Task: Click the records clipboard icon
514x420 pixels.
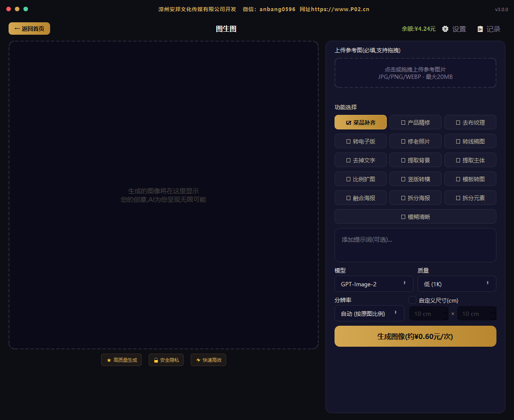Action: [x=480, y=29]
